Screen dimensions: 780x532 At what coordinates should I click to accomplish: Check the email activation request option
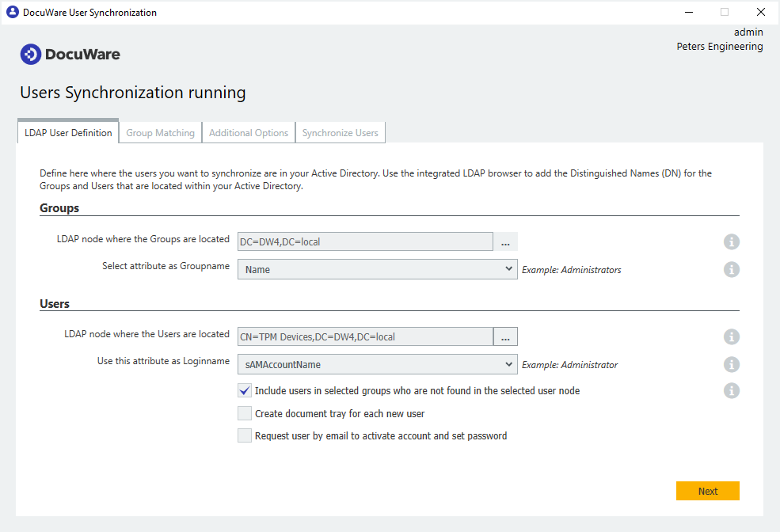[x=244, y=435]
